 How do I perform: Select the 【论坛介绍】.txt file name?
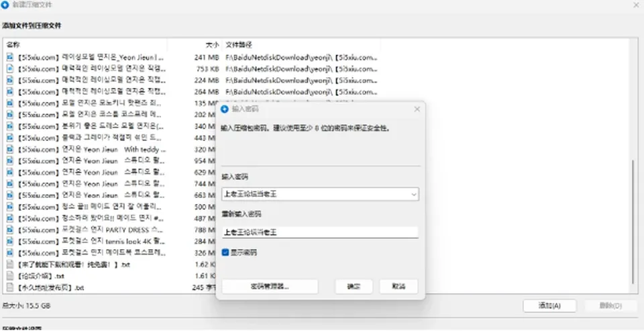(40, 276)
